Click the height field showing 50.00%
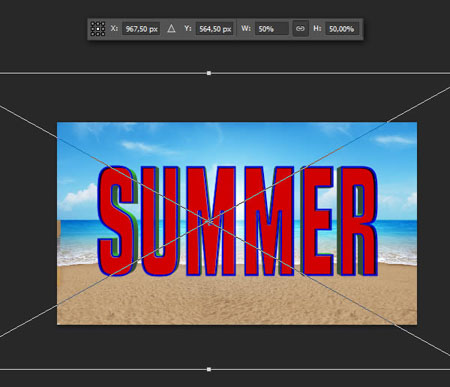Viewport: 450px width, 387px height. (342, 29)
